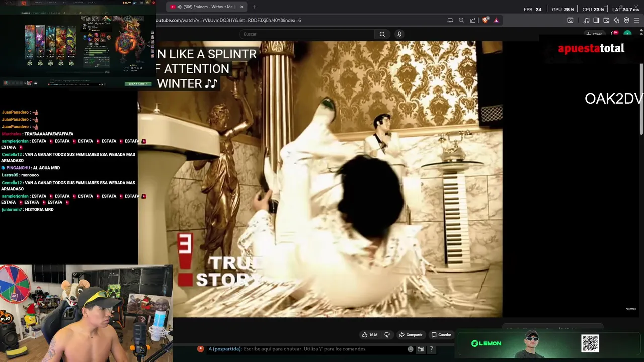Open a new browser tab
The height and width of the screenshot is (362, 644).
pos(254,7)
